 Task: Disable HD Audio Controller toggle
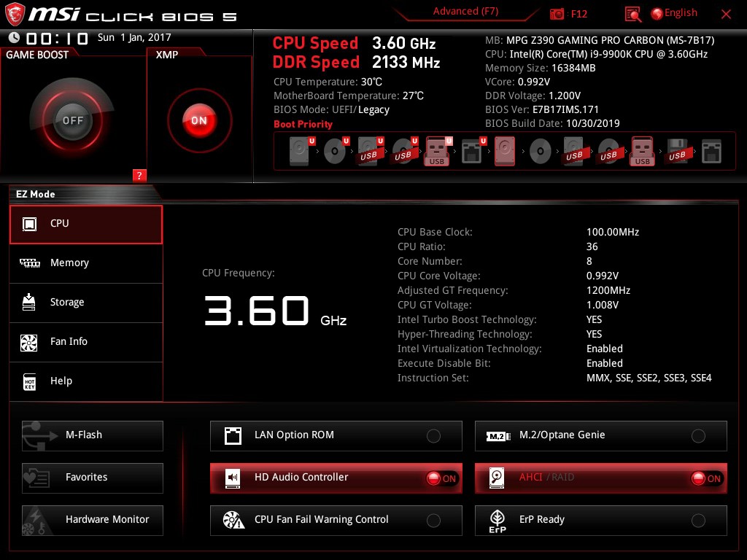[x=441, y=478]
